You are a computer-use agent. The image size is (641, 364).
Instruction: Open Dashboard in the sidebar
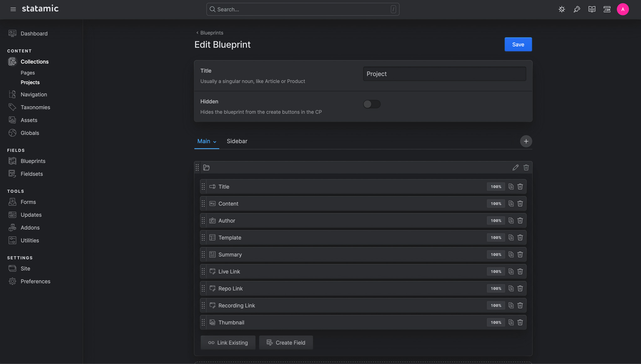[34, 33]
